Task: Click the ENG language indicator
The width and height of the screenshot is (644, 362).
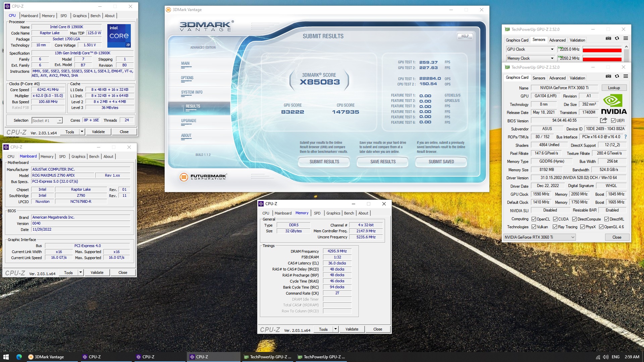Action: pyautogui.click(x=615, y=357)
